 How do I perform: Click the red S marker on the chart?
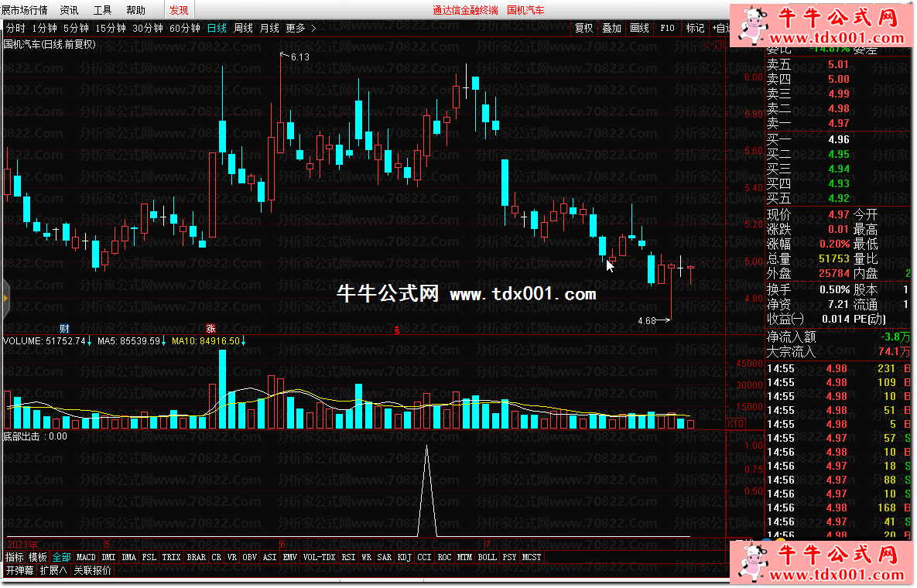[397, 330]
